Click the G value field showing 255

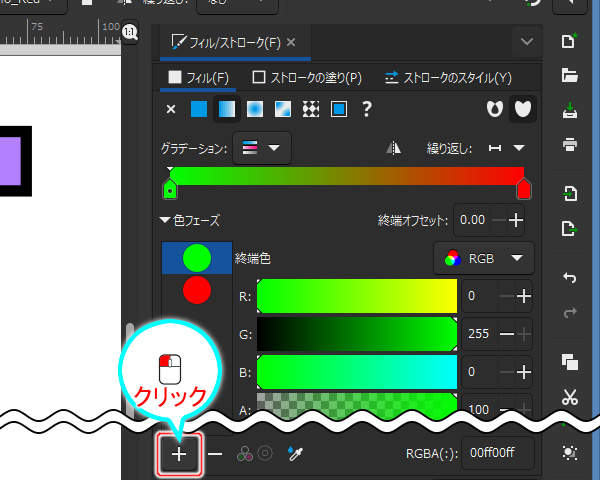tap(479, 334)
